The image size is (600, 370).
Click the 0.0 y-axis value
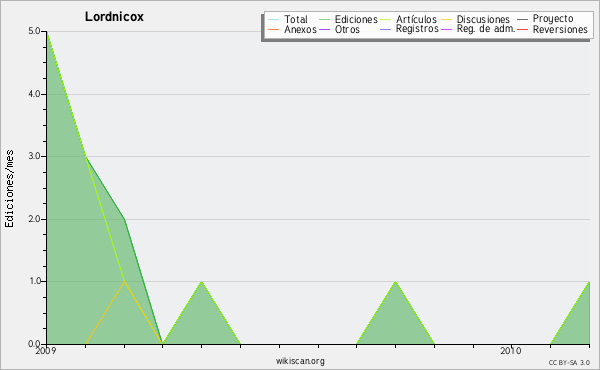click(34, 344)
